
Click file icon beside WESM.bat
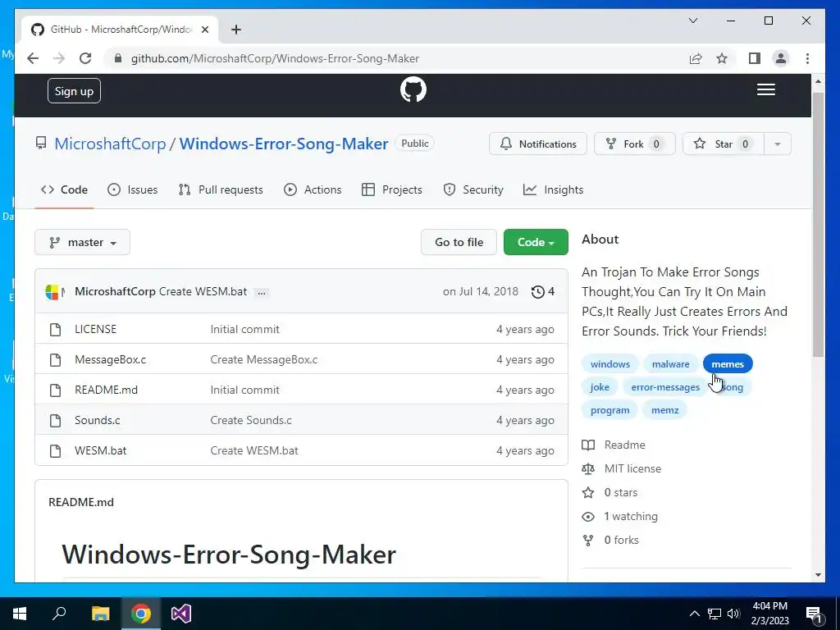[55, 450]
